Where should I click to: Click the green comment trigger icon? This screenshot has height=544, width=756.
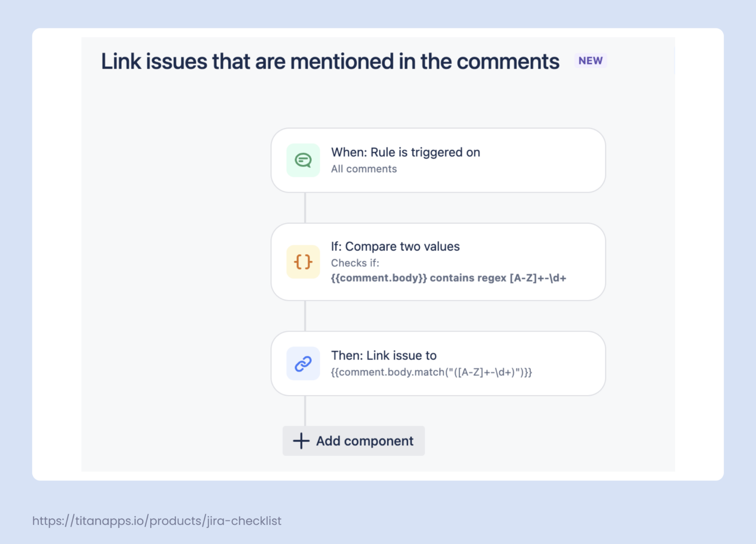pos(303,160)
